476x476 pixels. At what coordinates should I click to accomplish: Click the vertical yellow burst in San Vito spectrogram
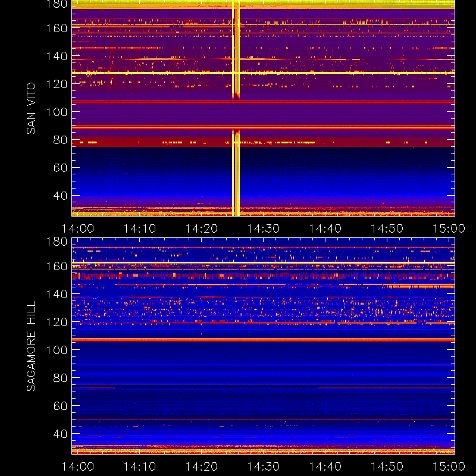click(236, 108)
